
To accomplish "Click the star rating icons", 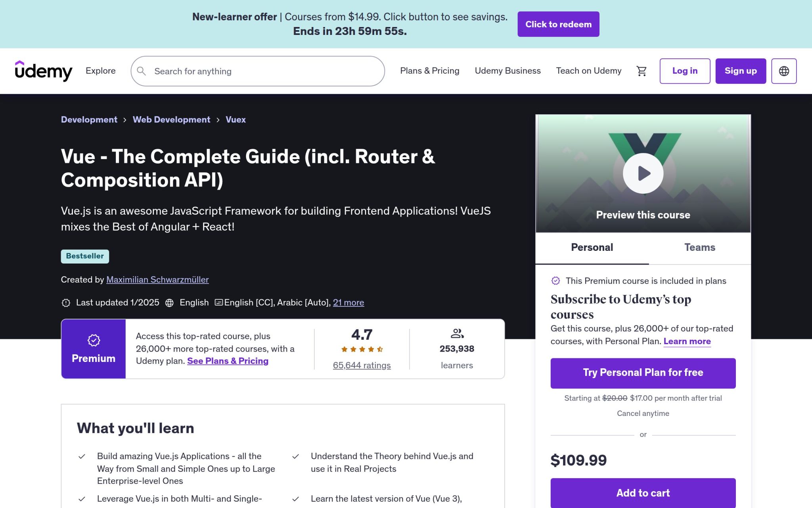I will click(362, 349).
